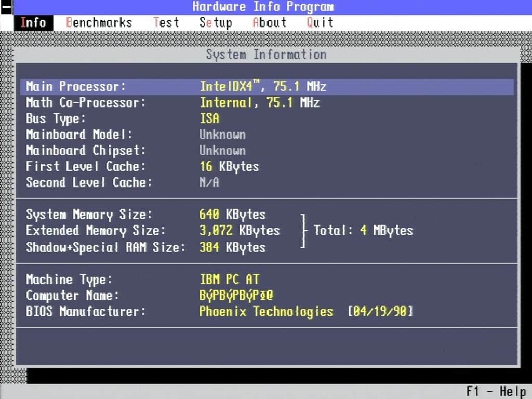The width and height of the screenshot is (532, 399).
Task: Click the 640 KBytes value
Action: [x=232, y=215]
